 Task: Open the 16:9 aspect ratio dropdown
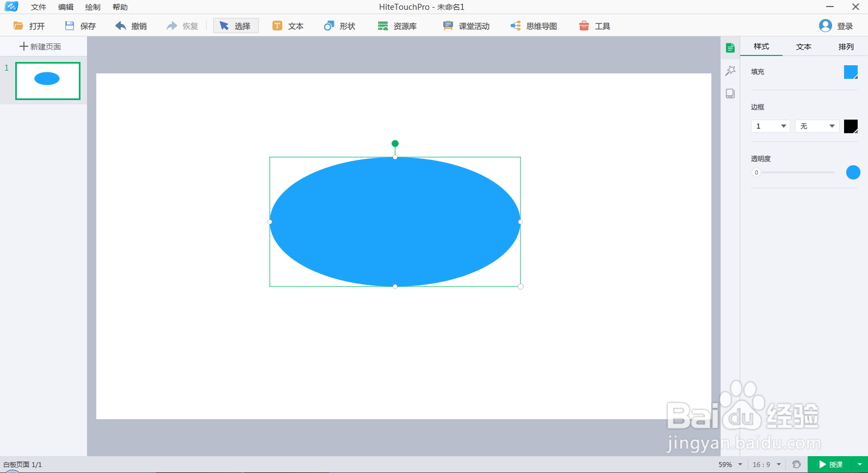click(x=767, y=464)
